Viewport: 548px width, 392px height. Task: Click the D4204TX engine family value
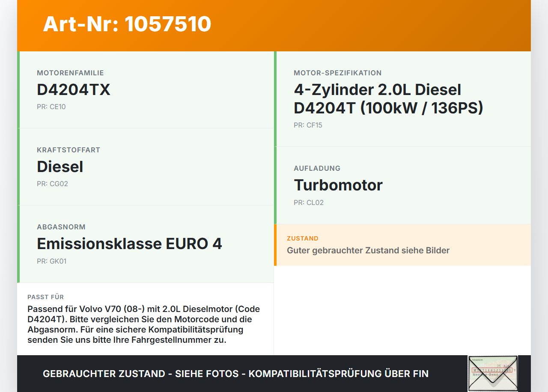[x=74, y=90]
